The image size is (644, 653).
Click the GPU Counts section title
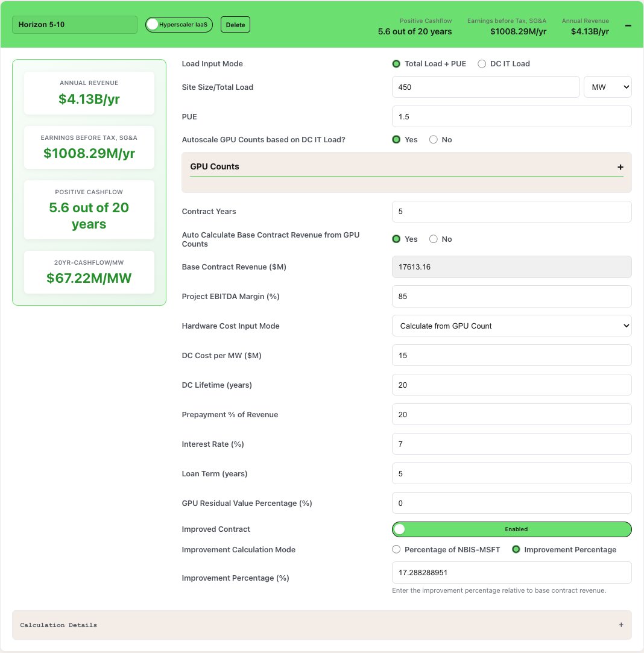(x=215, y=166)
